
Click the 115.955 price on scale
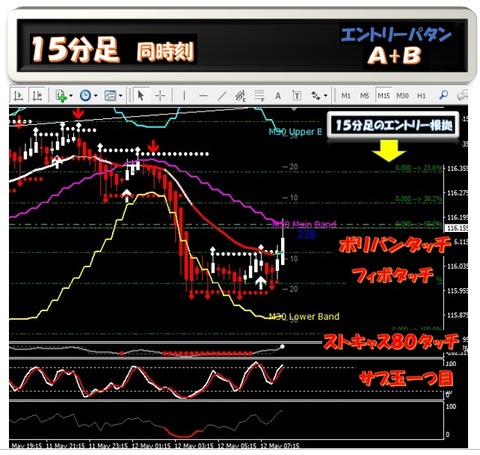click(457, 291)
